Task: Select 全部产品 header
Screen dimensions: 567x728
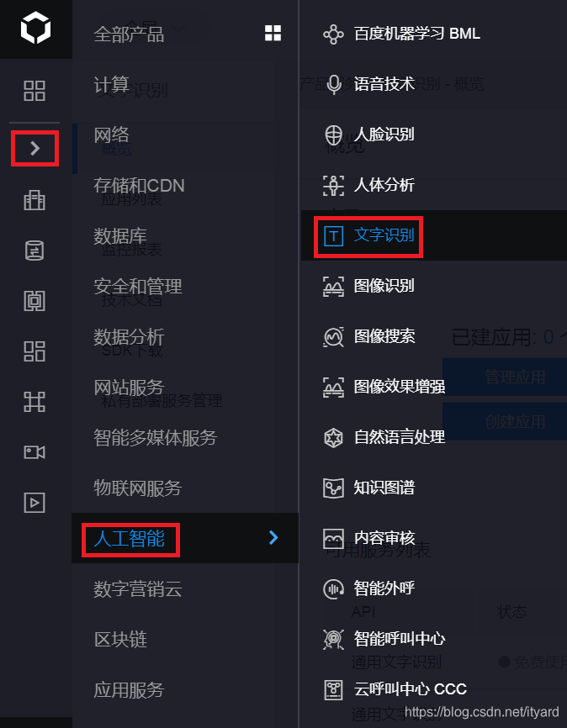Action: [129, 34]
